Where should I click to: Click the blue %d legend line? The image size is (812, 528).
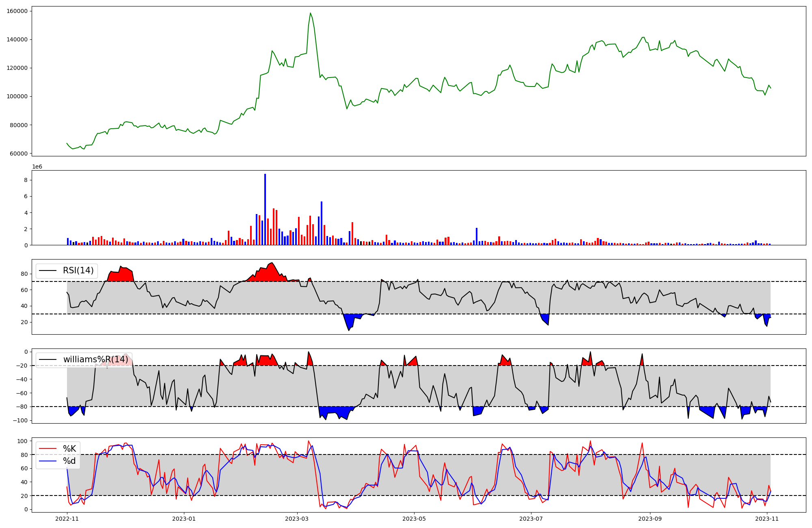click(48, 461)
